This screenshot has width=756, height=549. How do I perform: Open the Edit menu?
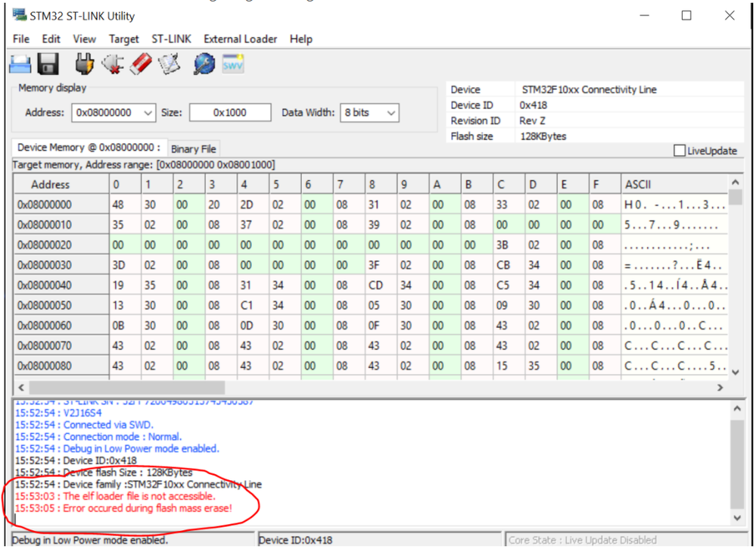(51, 39)
